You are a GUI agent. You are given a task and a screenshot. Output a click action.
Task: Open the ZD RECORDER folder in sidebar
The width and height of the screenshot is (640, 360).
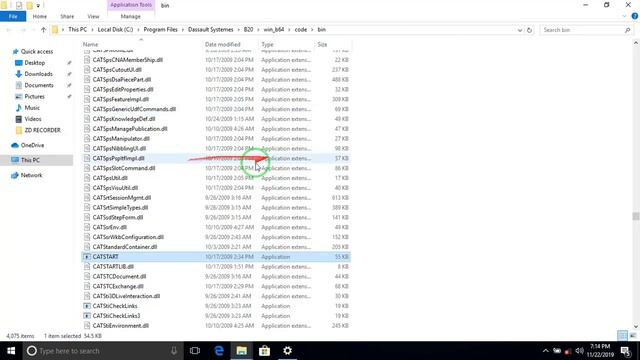42,130
